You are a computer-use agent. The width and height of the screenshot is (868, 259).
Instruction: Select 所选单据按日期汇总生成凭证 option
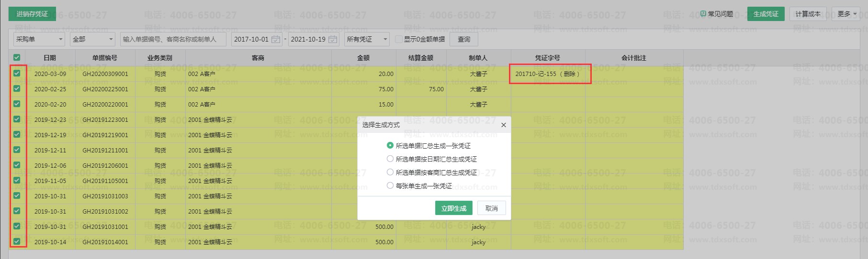(390, 159)
